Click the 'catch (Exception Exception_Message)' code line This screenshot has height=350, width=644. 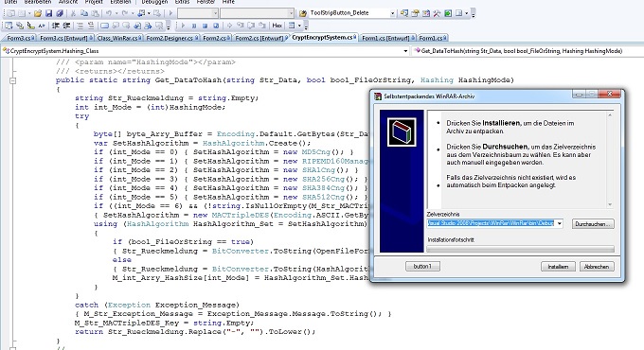[157, 305]
